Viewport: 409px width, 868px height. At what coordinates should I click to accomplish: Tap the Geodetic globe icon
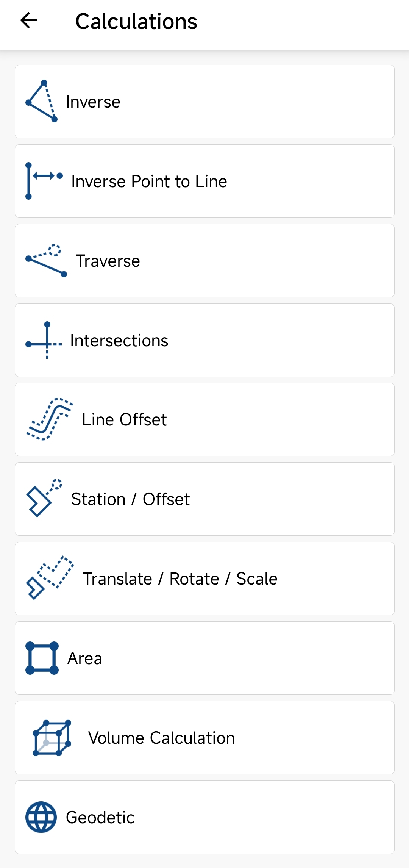click(x=41, y=817)
